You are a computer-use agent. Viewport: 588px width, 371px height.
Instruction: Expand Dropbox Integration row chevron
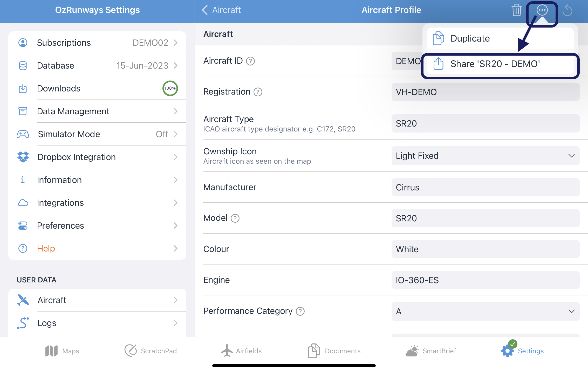click(x=176, y=157)
